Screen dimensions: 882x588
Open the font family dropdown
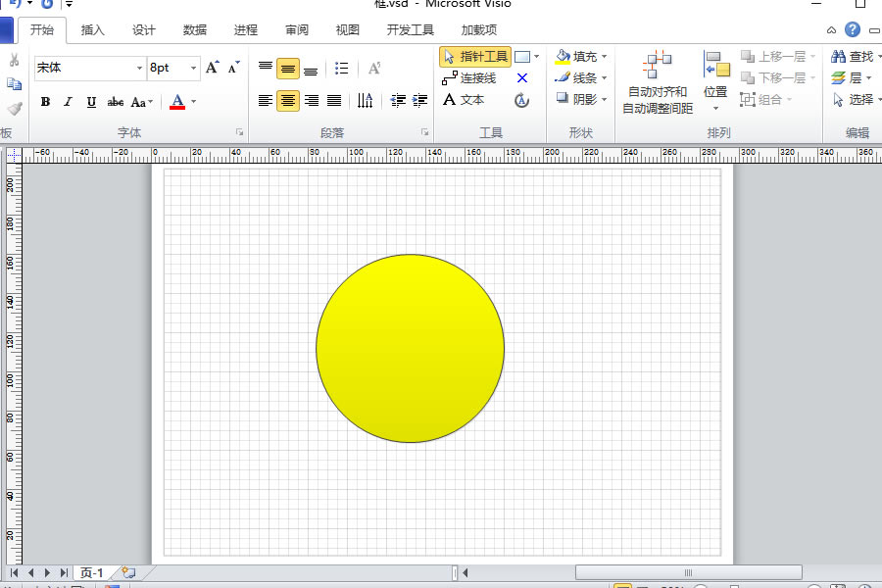click(142, 67)
